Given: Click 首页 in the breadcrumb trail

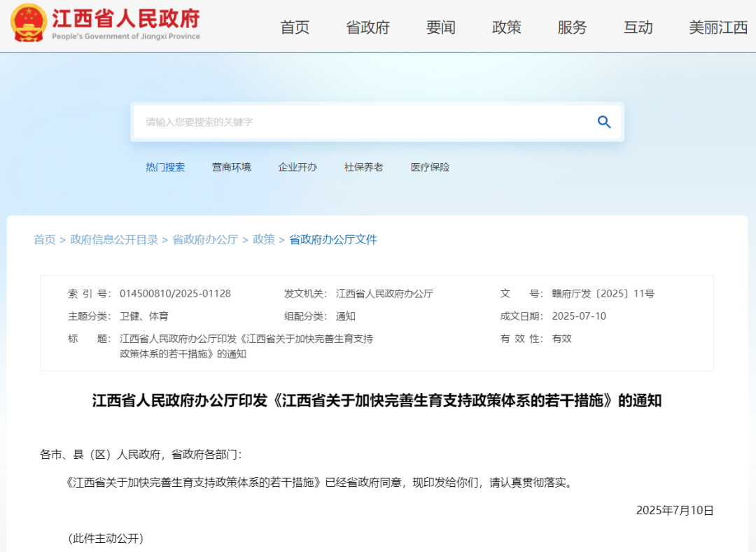Looking at the screenshot, I should 45,239.
